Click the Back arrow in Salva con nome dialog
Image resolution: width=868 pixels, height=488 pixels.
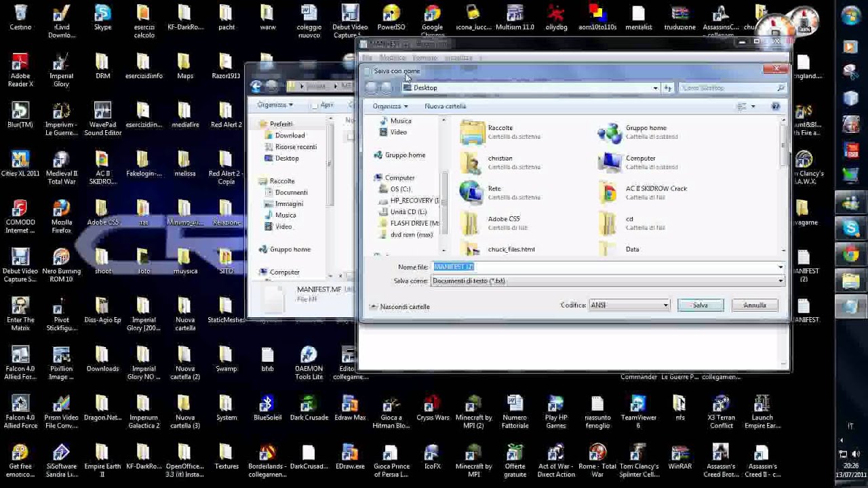point(371,87)
